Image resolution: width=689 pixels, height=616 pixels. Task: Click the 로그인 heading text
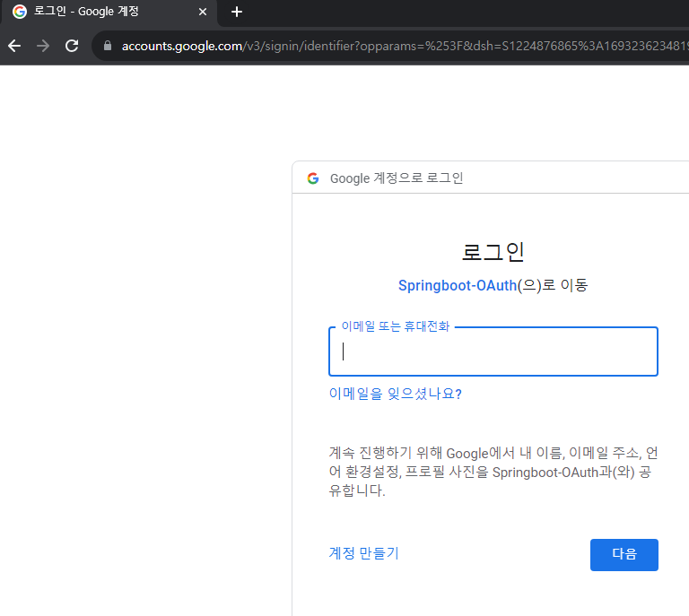pos(493,252)
